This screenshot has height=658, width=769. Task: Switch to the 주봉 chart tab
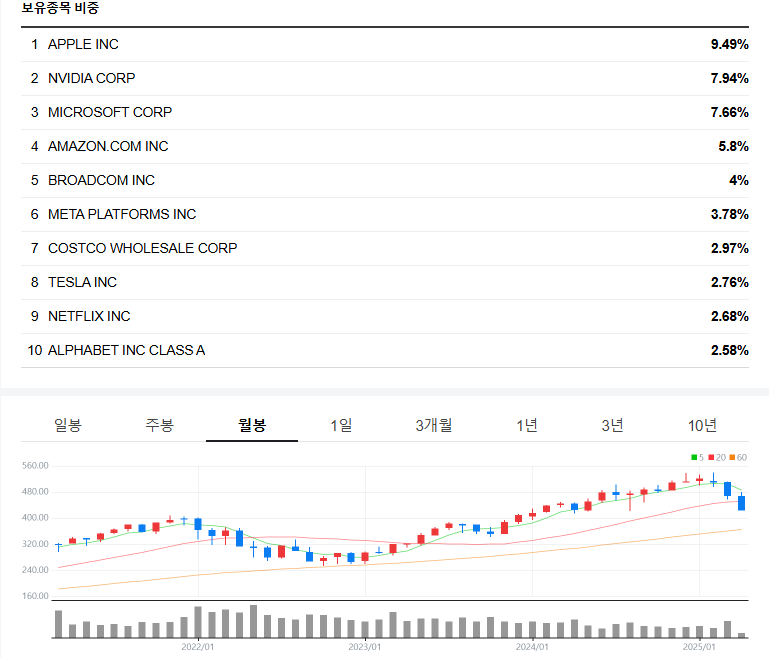coord(159,425)
